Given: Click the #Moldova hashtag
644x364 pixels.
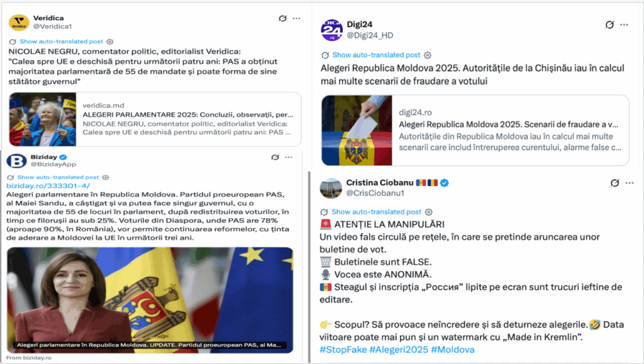Looking at the screenshot, I should 453,350.
